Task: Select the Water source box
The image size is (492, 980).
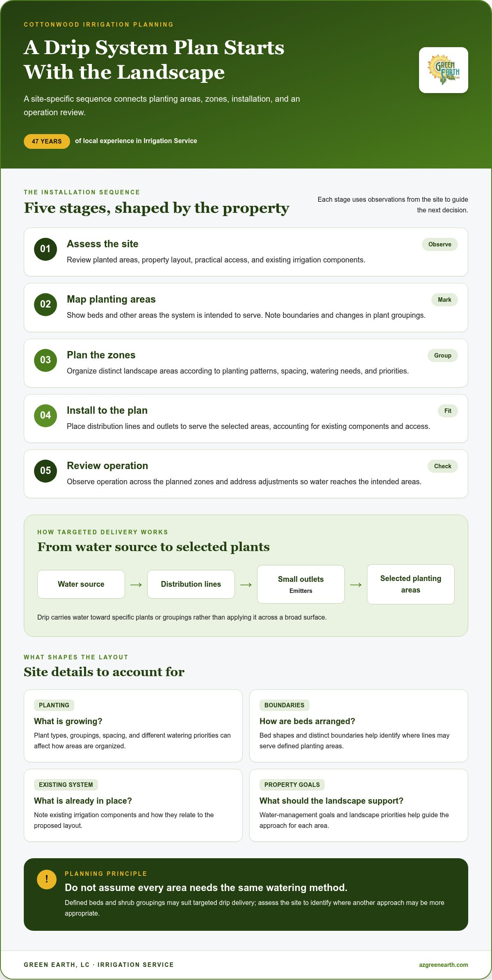Action: point(81,584)
